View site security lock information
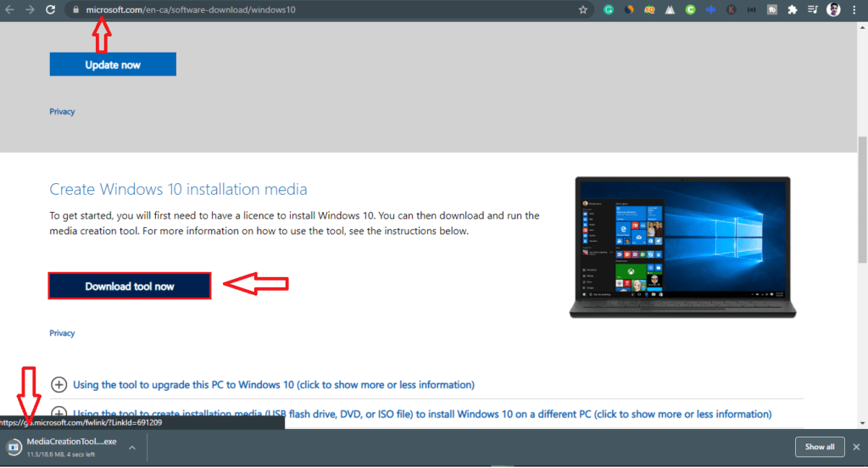The width and height of the screenshot is (868, 468). pyautogui.click(x=75, y=9)
